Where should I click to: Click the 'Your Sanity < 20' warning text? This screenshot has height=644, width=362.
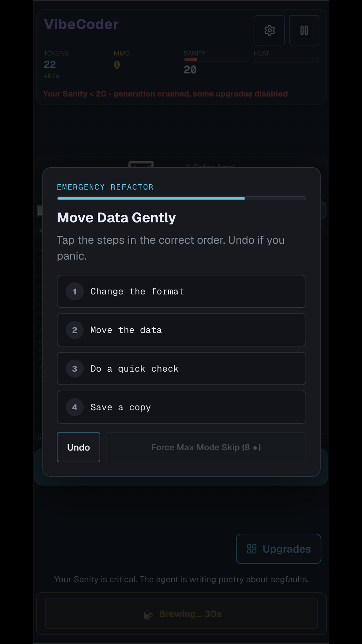(165, 94)
